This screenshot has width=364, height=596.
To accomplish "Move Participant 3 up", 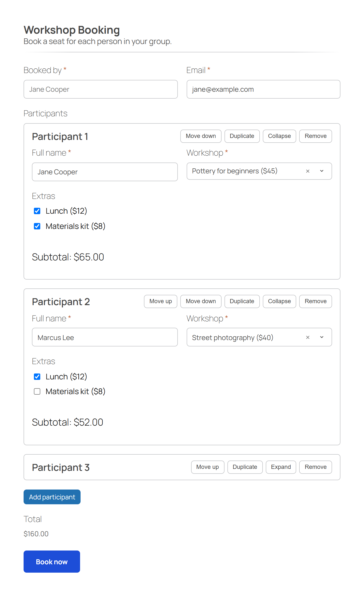I will [x=208, y=467].
